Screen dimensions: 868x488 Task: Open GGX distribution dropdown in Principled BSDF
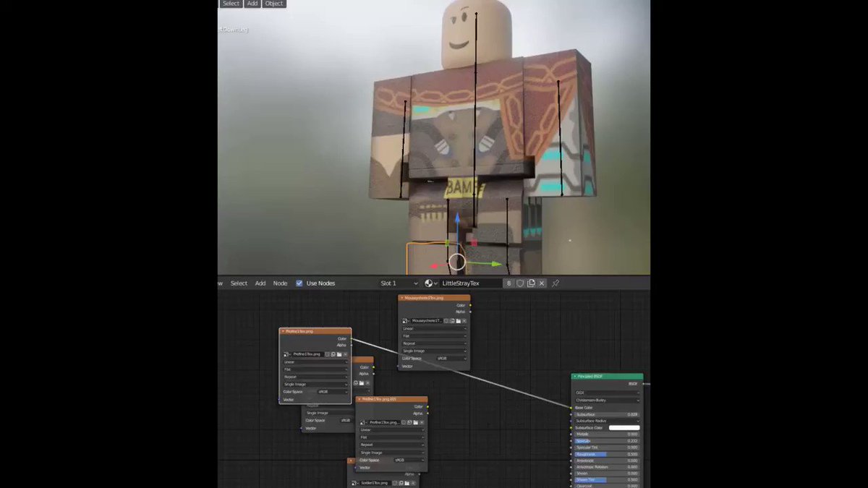pos(608,393)
